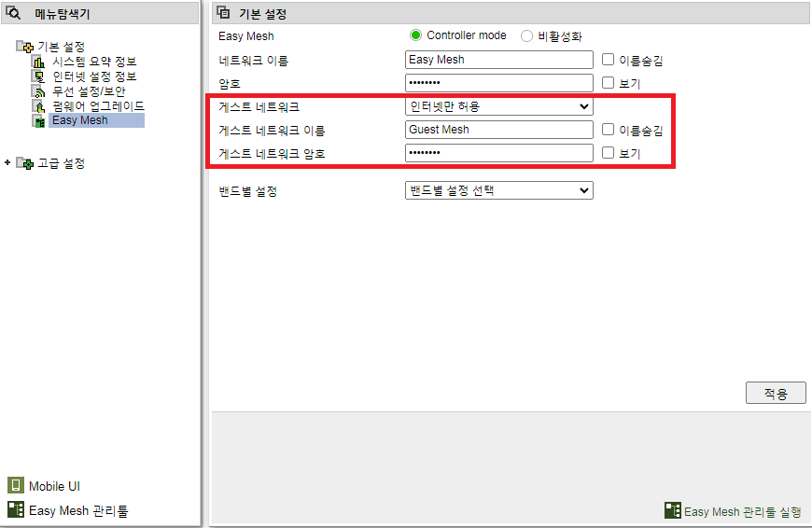Open 시스템 요약 정보 menu item
Viewport: 812px width, 528px height.
(x=94, y=62)
